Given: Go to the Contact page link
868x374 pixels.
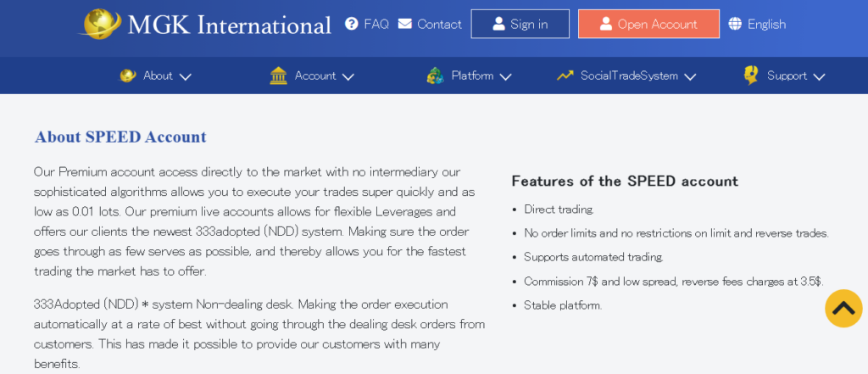Looking at the screenshot, I should tap(430, 24).
